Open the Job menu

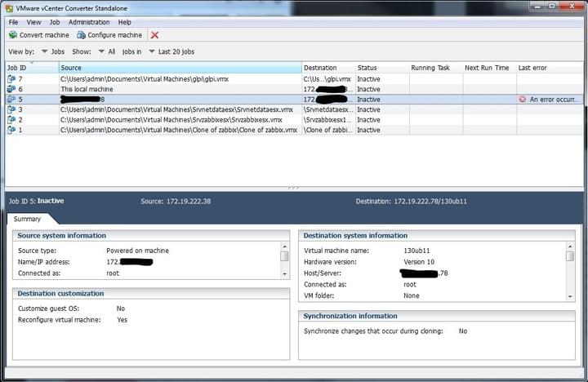54,22
